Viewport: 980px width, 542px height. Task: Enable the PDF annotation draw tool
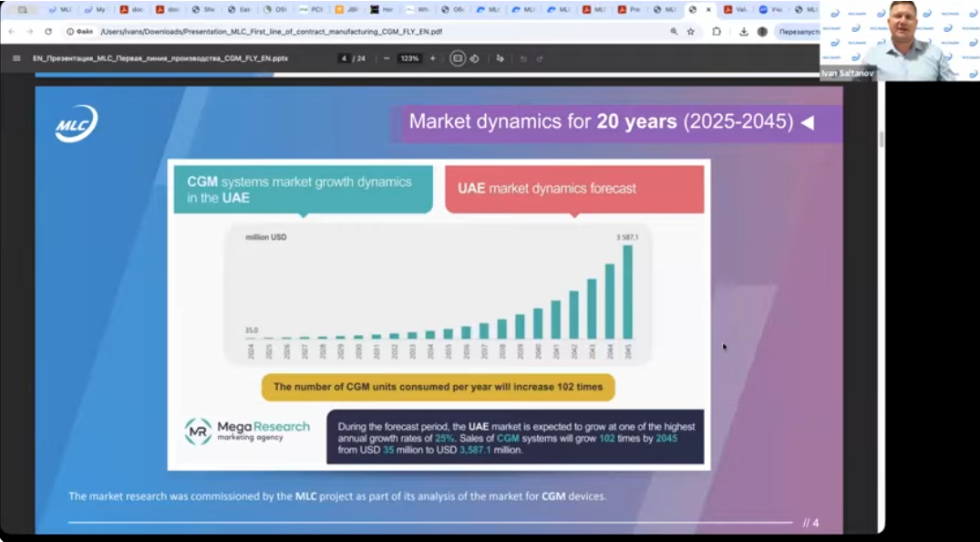500,57
